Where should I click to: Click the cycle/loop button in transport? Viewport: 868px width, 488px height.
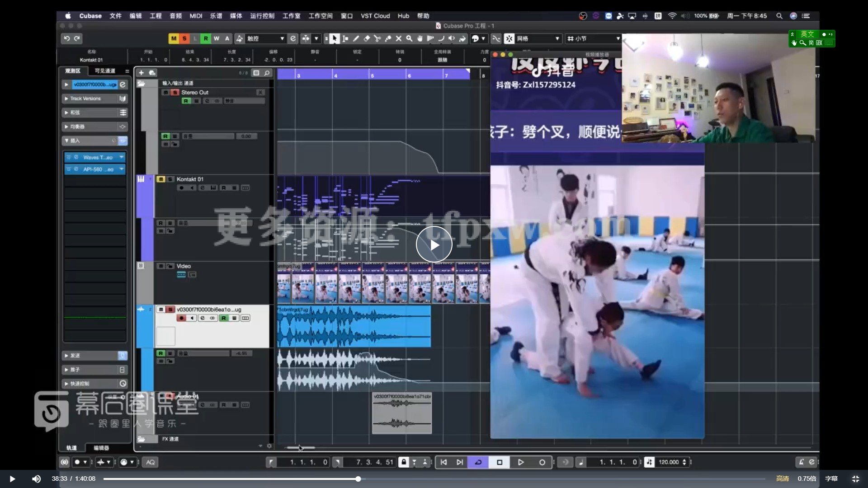pyautogui.click(x=477, y=462)
